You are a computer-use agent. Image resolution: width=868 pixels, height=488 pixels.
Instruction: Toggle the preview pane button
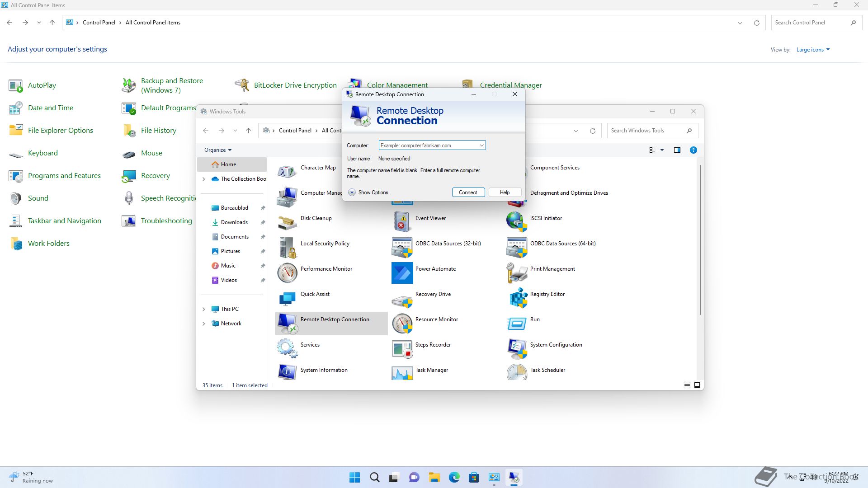677,150
